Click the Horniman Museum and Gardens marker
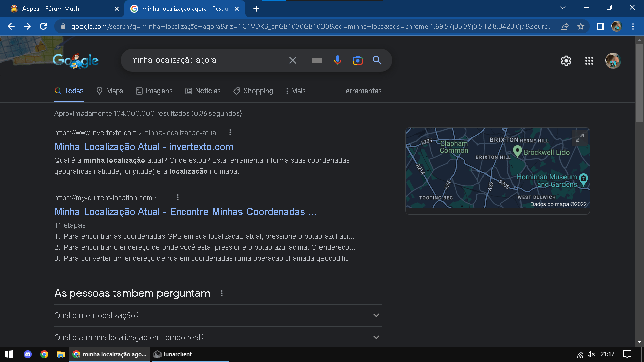Screen dimensions: 644x362 pyautogui.click(x=583, y=179)
